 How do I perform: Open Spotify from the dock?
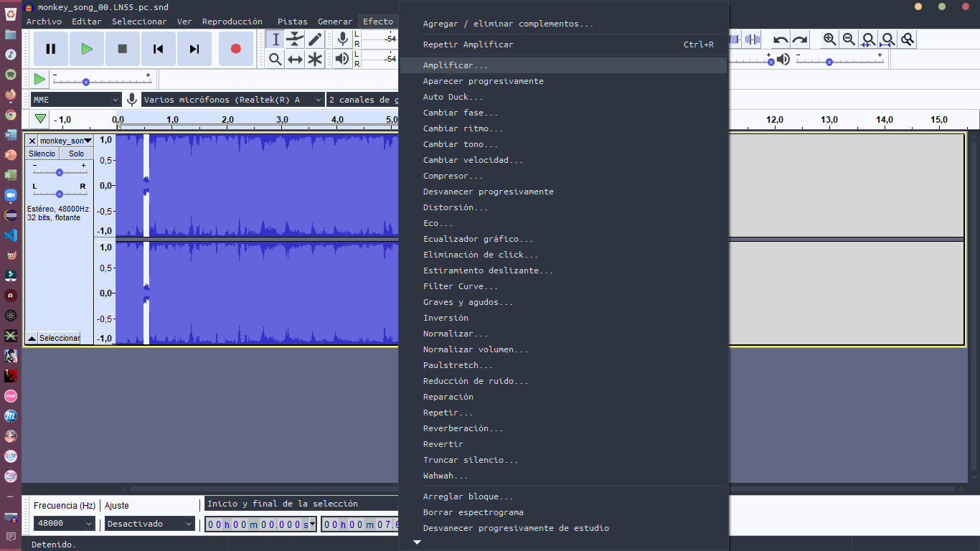(x=11, y=74)
